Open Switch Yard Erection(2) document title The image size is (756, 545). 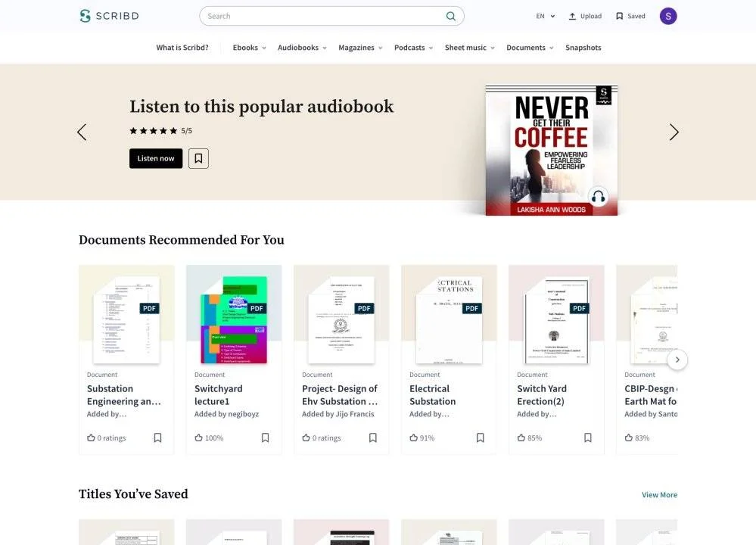[x=541, y=395]
